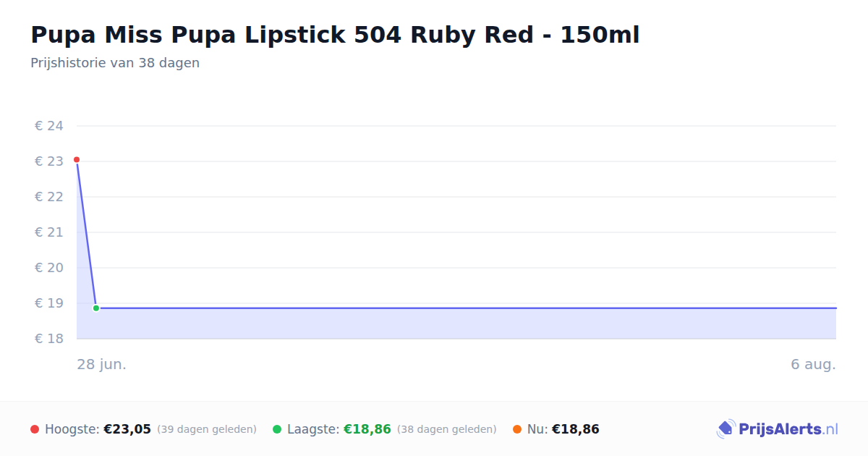Select the highest price value €23,05
Viewport: 868px width, 456px height.
coord(127,429)
